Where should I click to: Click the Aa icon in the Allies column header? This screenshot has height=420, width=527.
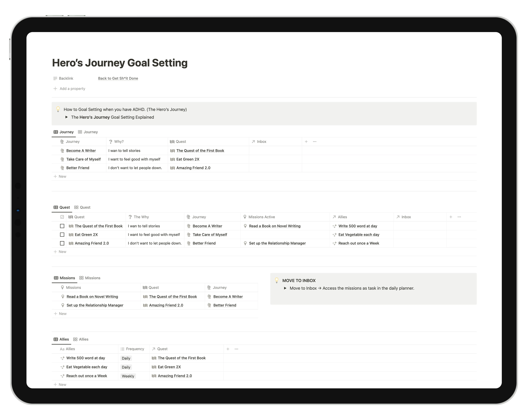coord(63,349)
